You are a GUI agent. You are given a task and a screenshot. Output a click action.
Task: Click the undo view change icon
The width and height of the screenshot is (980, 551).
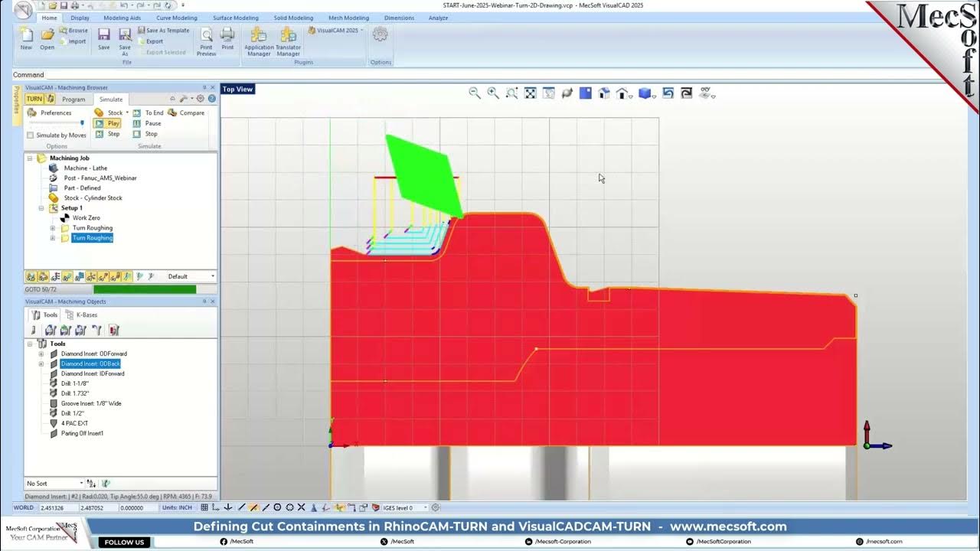(x=668, y=93)
